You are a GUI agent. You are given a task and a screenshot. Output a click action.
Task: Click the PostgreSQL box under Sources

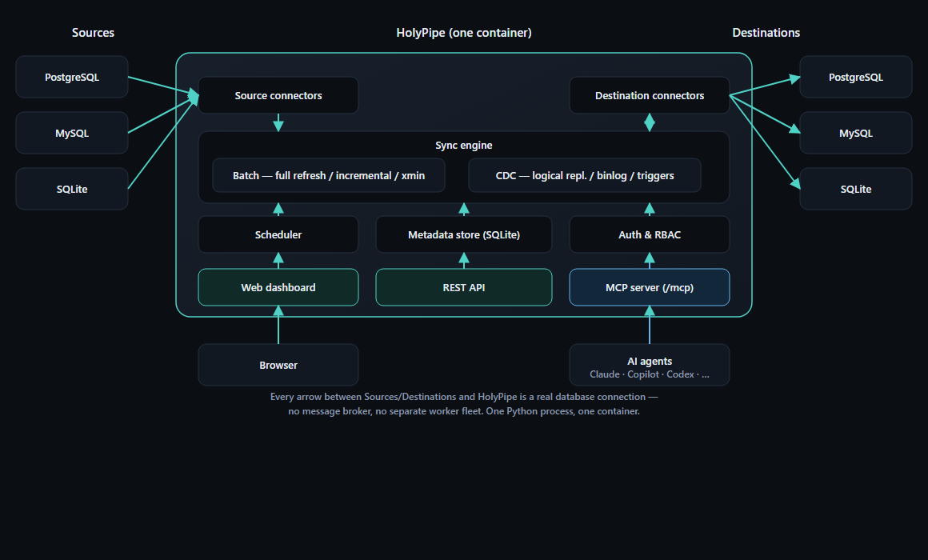(x=72, y=77)
